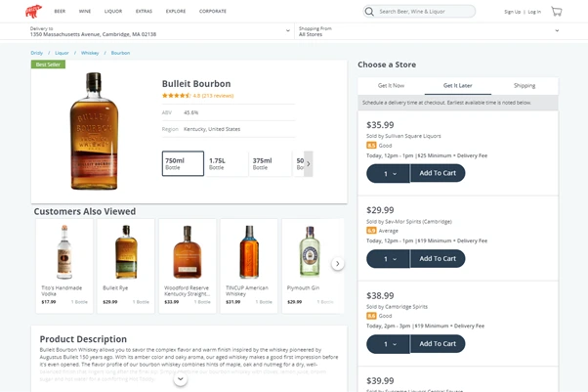Add the $29.99 Sav-Mor bottle to cart
The image size is (588, 392).
pos(438,259)
